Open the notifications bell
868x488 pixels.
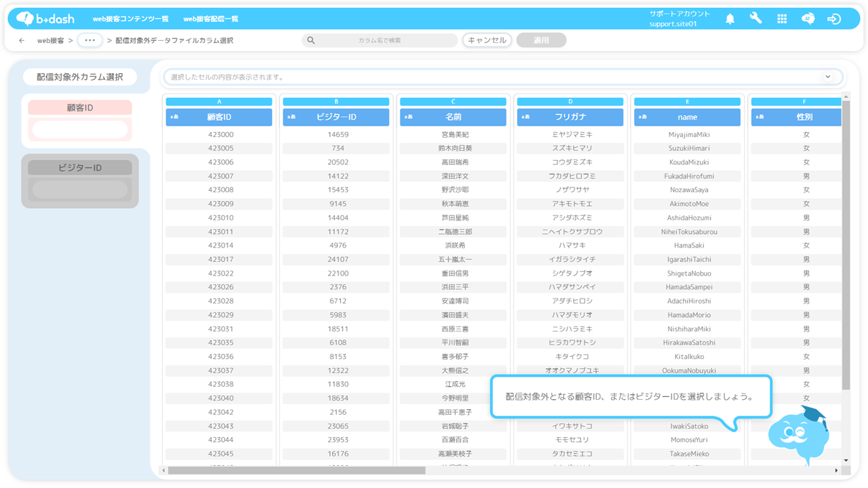pos(730,19)
